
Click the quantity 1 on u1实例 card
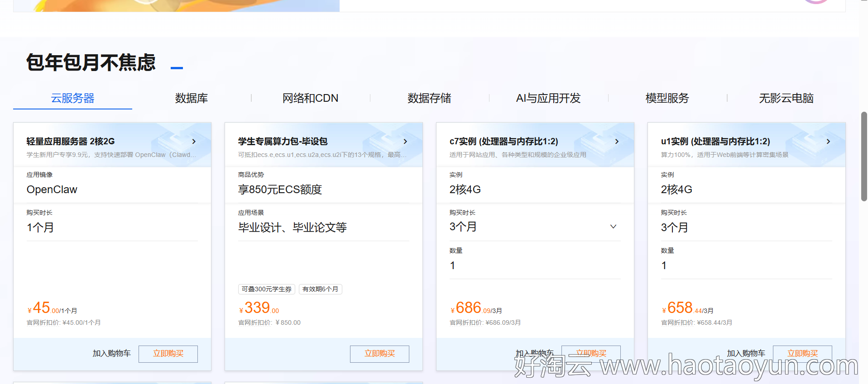pyautogui.click(x=664, y=265)
